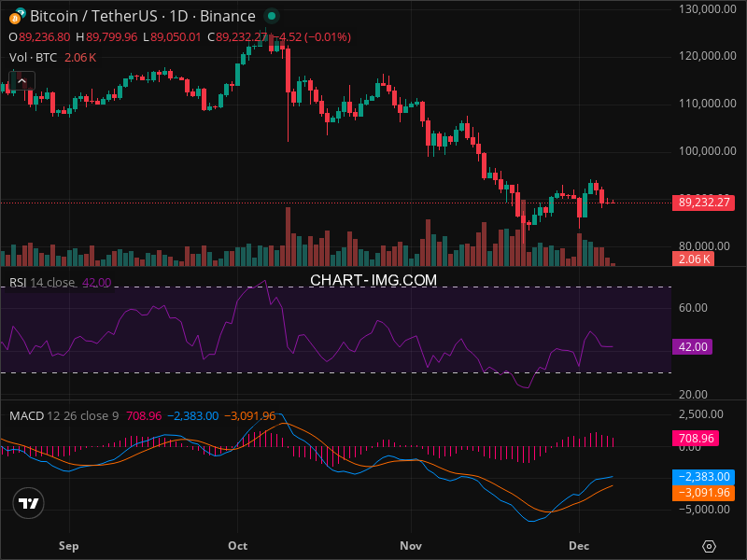Select the Vol · BTC indicator label
This screenshot has height=560, width=747.
point(34,57)
